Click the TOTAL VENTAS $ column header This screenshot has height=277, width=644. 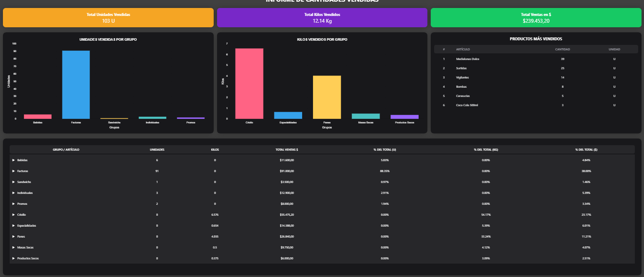click(x=286, y=149)
